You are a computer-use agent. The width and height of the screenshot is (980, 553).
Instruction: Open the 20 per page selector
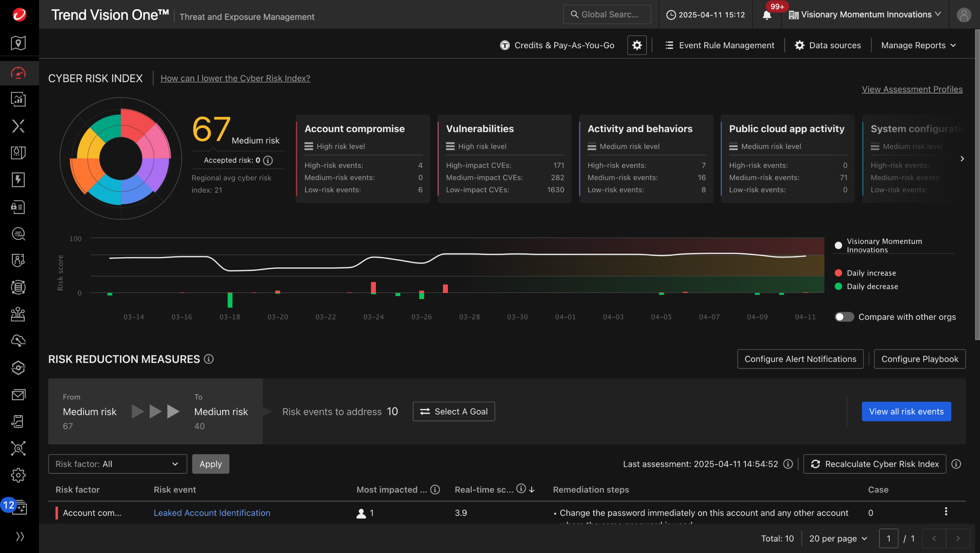[x=838, y=538]
